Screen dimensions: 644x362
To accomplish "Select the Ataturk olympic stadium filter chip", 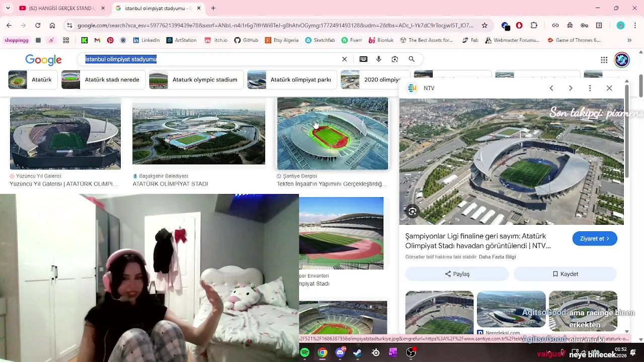I will coord(196,80).
